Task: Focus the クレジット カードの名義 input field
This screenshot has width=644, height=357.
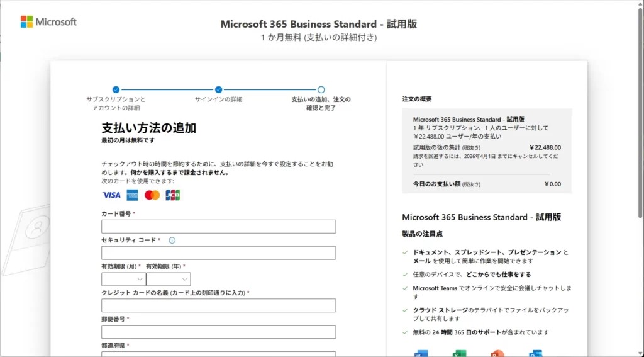Action: (218, 305)
